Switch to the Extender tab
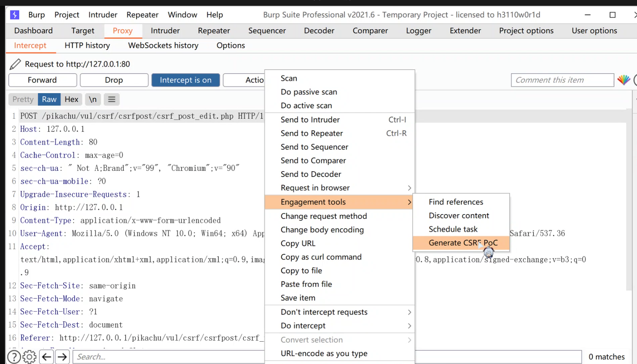 tap(465, 31)
